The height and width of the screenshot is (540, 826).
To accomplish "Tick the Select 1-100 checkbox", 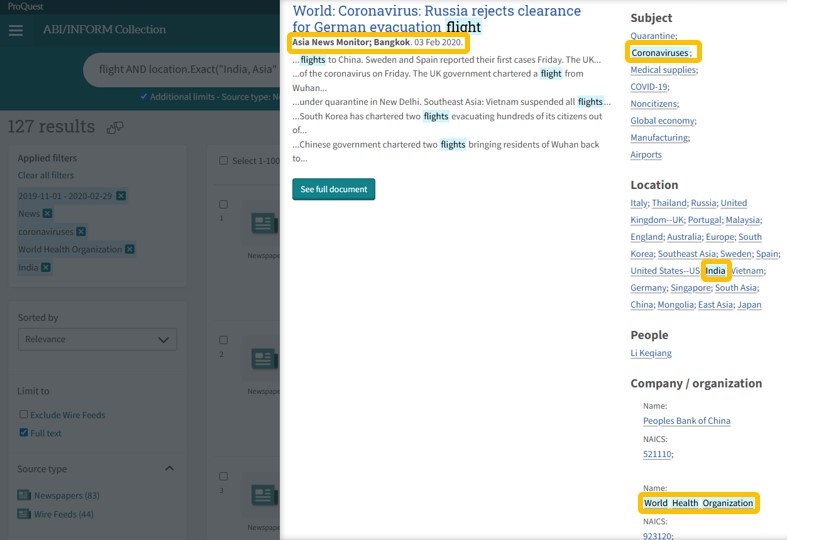I will [x=224, y=160].
